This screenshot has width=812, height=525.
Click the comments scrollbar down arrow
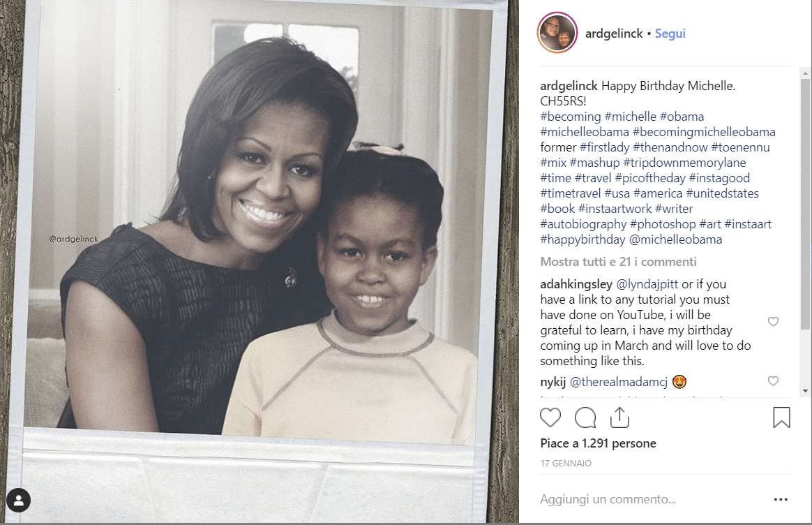[805, 391]
